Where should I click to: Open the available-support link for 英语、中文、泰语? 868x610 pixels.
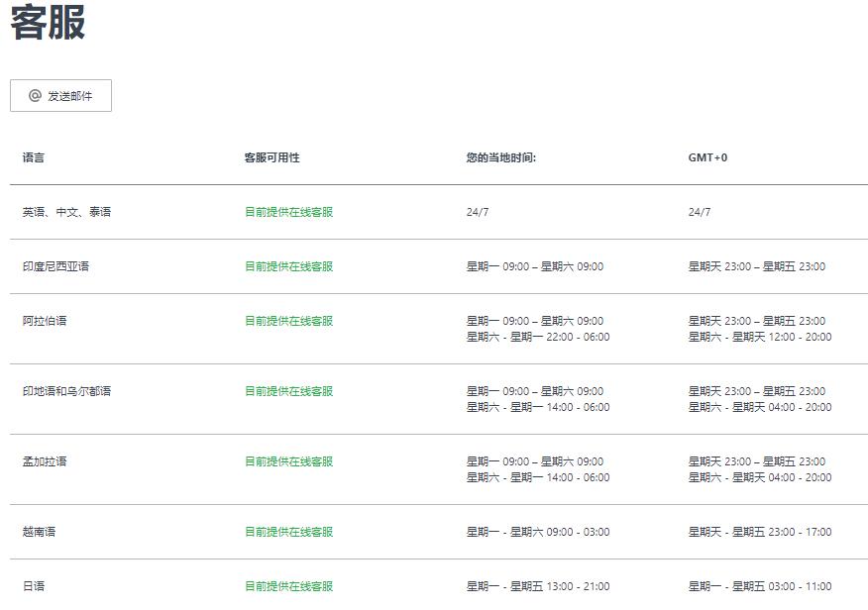pos(289,212)
